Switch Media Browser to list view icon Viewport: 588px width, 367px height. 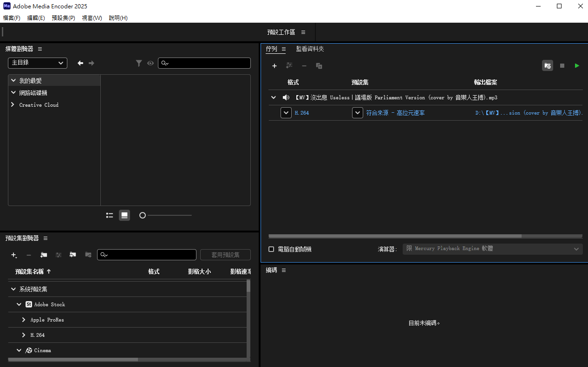tap(110, 215)
